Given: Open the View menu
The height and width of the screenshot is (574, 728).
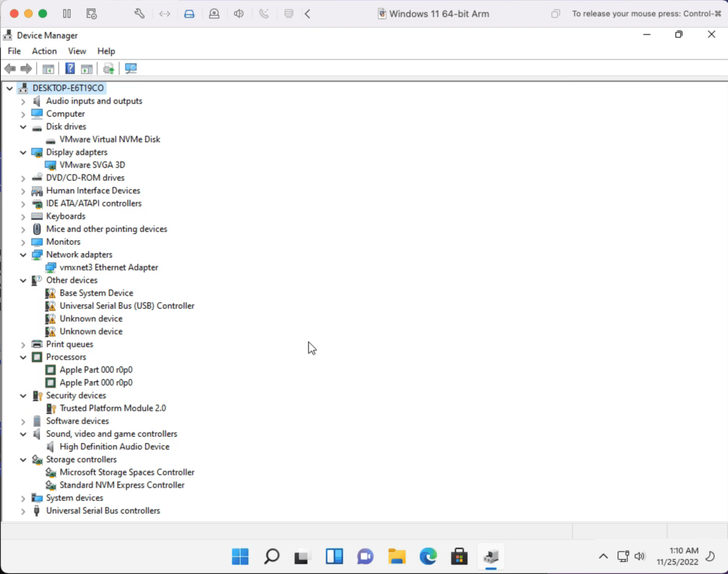Looking at the screenshot, I should [x=77, y=51].
